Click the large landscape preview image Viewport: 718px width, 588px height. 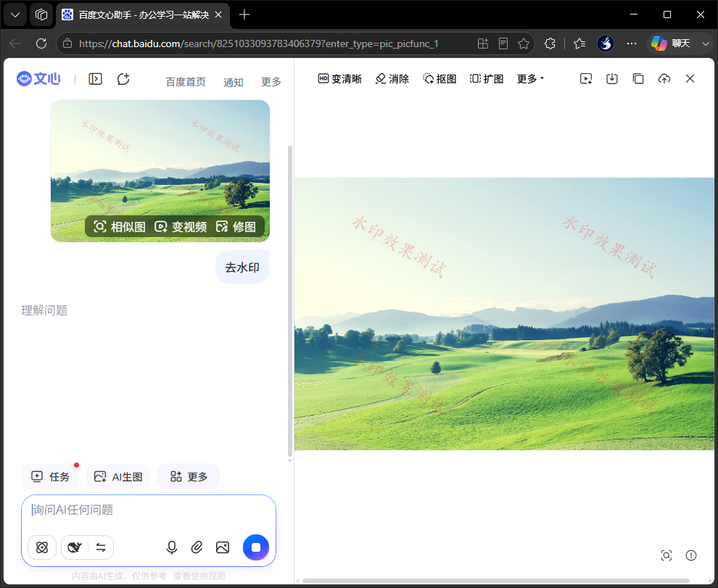504,314
